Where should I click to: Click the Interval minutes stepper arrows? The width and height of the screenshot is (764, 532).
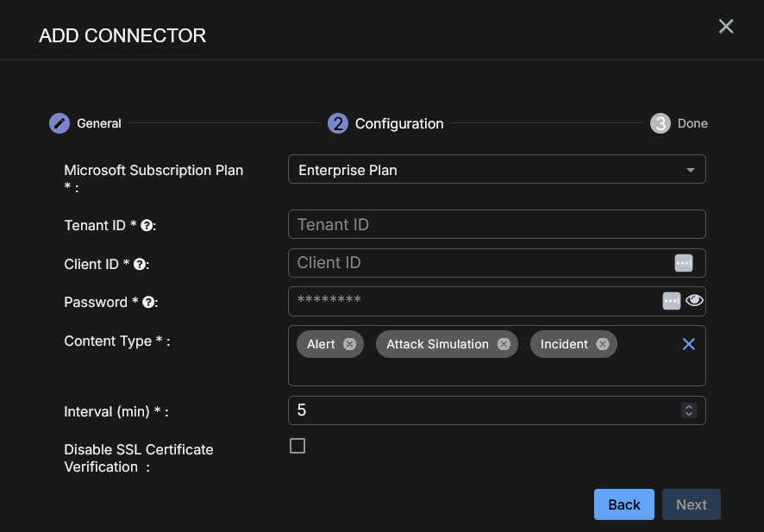coord(688,410)
